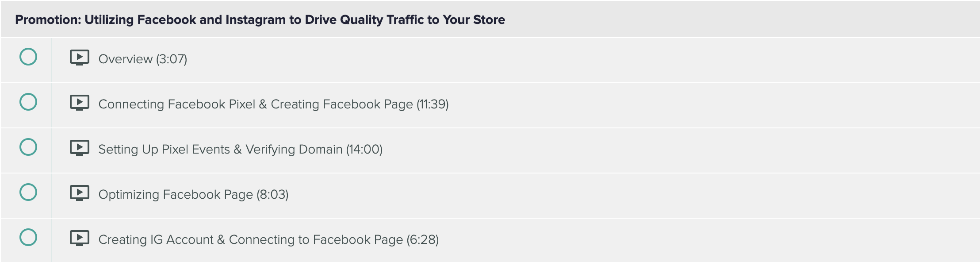The height and width of the screenshot is (262, 980).
Task: Click the 11:39 lesson duration text
Action: (x=433, y=104)
